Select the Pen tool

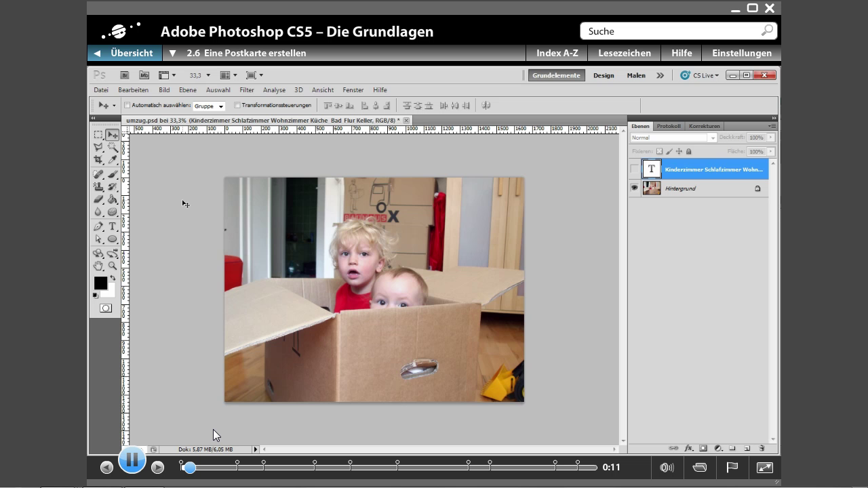(99, 226)
